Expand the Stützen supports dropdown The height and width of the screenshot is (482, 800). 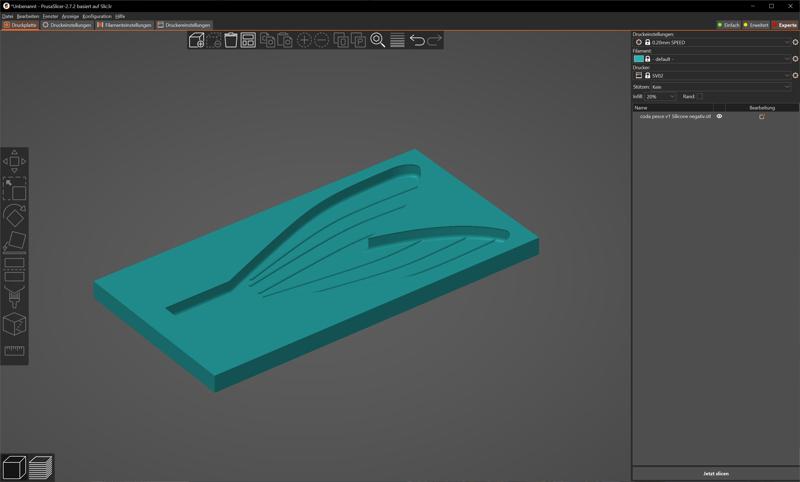coord(720,87)
